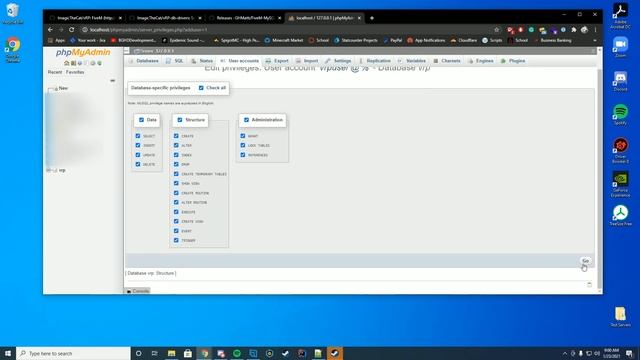Uncheck the TRIGGER privilege
This screenshot has width=640, height=360.
click(x=176, y=240)
